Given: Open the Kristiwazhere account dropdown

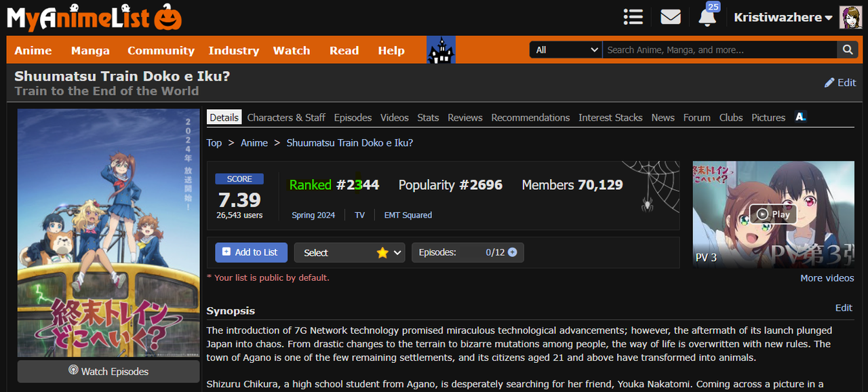Looking at the screenshot, I should click(x=783, y=18).
